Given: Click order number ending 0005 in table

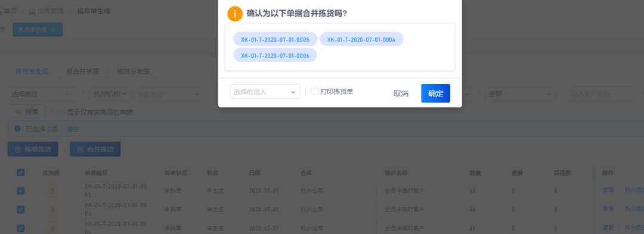Looking at the screenshot, I should (116, 191).
